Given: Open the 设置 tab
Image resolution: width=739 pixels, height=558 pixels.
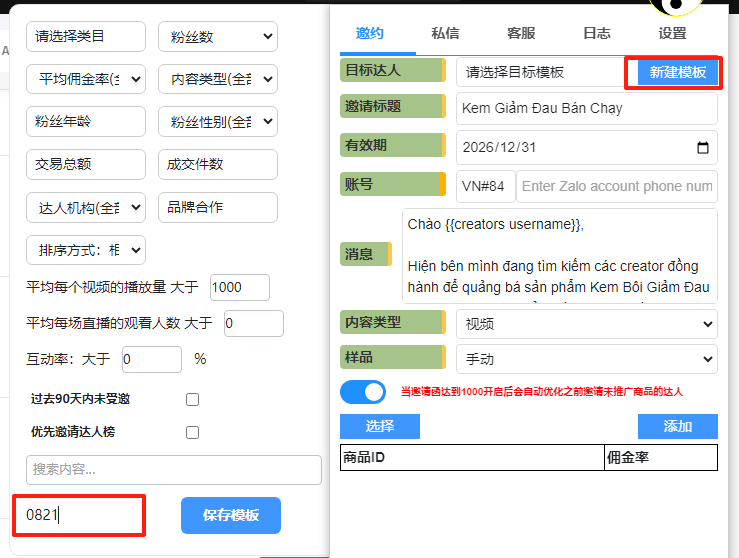Looking at the screenshot, I should (x=672, y=33).
